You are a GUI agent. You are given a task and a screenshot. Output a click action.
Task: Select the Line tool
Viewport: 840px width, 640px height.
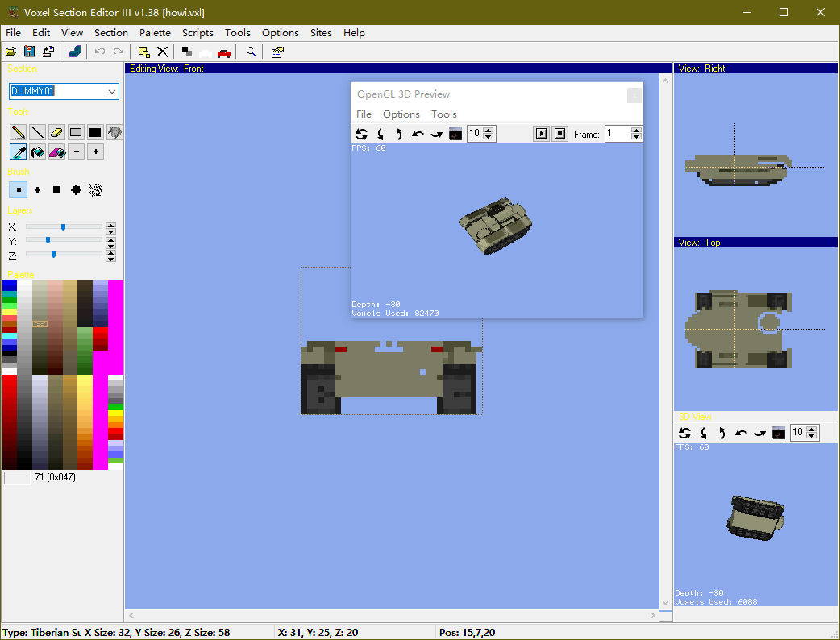tap(38, 131)
